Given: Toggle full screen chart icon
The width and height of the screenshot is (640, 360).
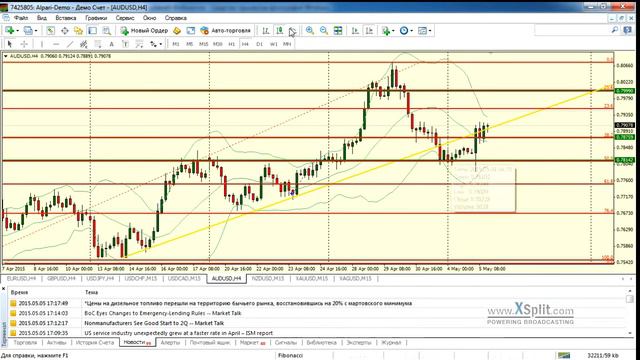Looking at the screenshot, I should pyautogui.click(x=191, y=31).
